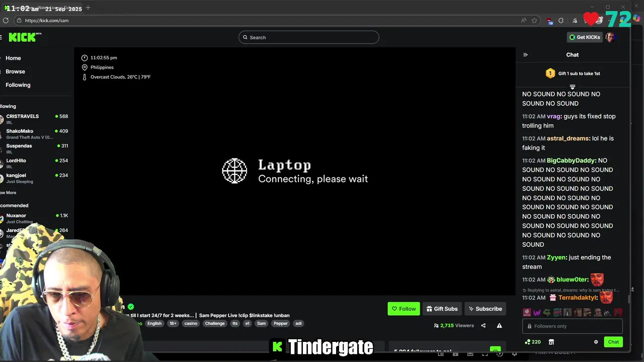Click username bluew0ter in chat
This screenshot has width=644, height=362.
pyautogui.click(x=572, y=280)
